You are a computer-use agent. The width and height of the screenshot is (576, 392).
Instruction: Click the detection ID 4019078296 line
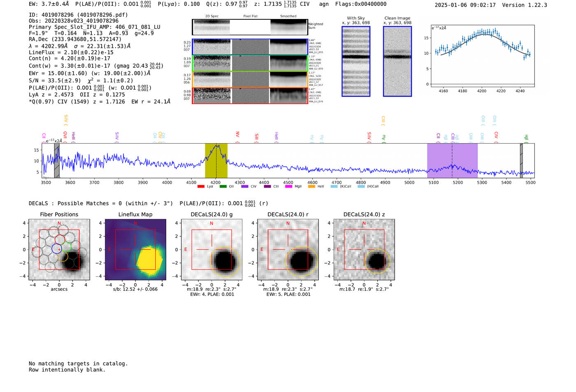click(79, 15)
